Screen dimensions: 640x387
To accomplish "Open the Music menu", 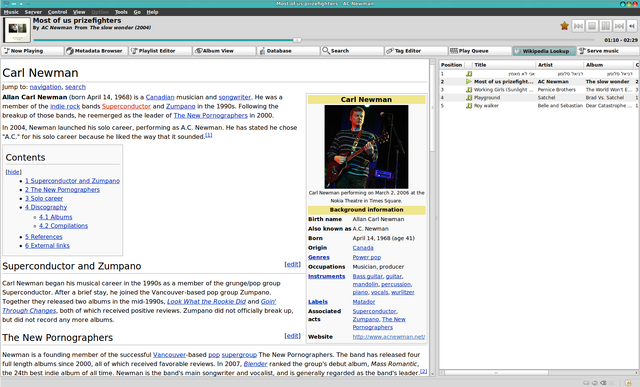I will [x=11, y=12].
